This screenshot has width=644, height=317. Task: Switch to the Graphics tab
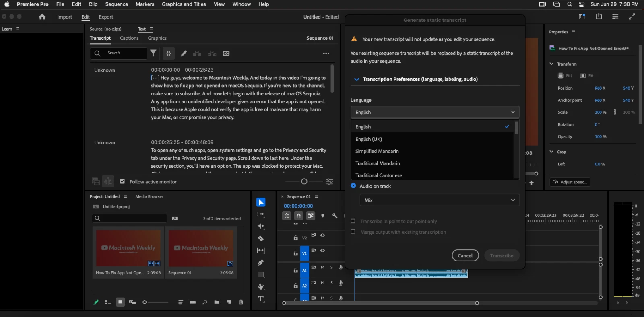pos(157,38)
